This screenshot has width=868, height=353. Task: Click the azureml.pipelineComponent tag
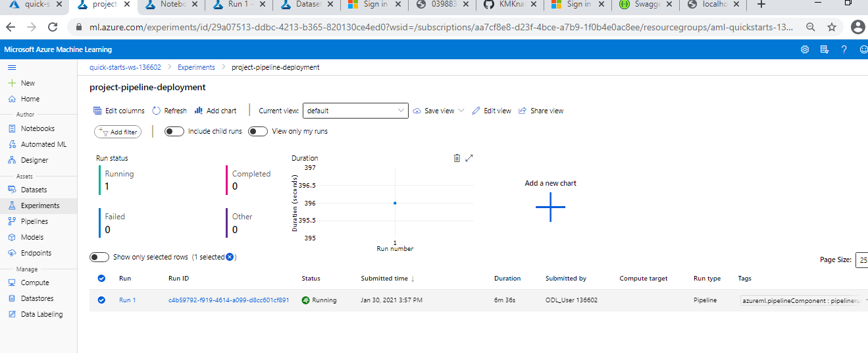[x=801, y=300]
